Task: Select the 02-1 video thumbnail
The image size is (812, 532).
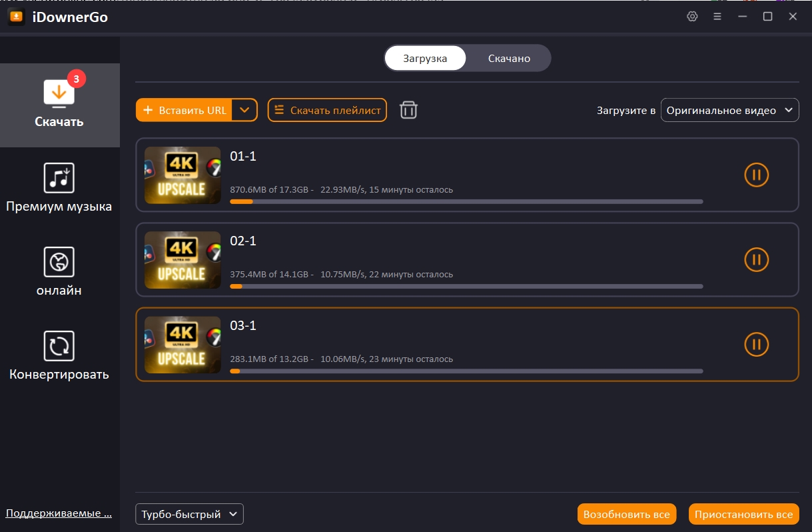Action: coord(183,260)
